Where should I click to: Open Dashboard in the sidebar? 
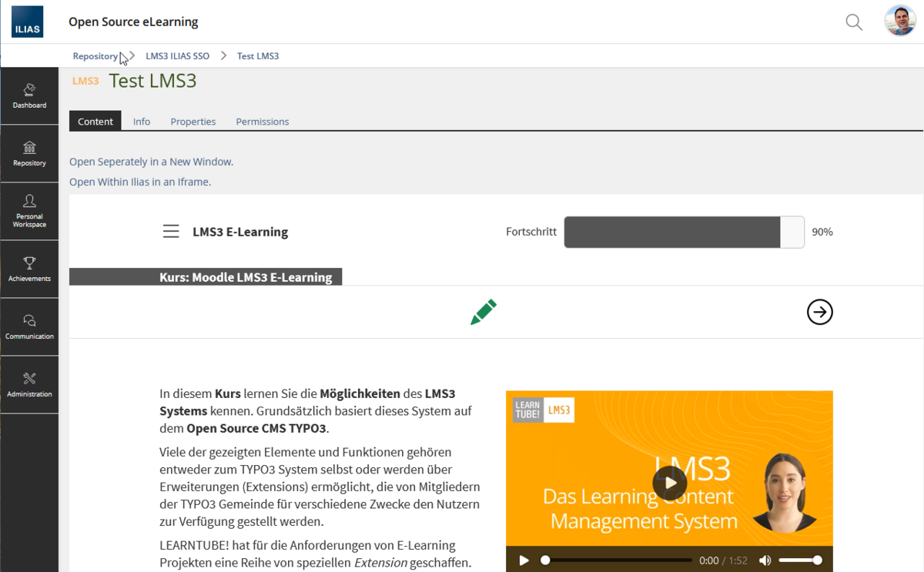[29, 96]
